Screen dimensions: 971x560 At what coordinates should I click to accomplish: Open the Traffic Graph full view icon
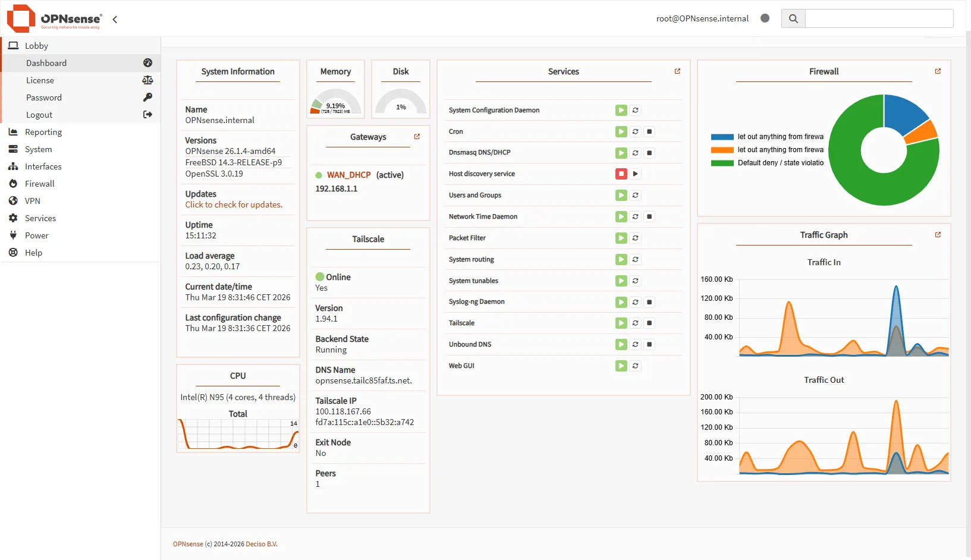[x=938, y=234]
